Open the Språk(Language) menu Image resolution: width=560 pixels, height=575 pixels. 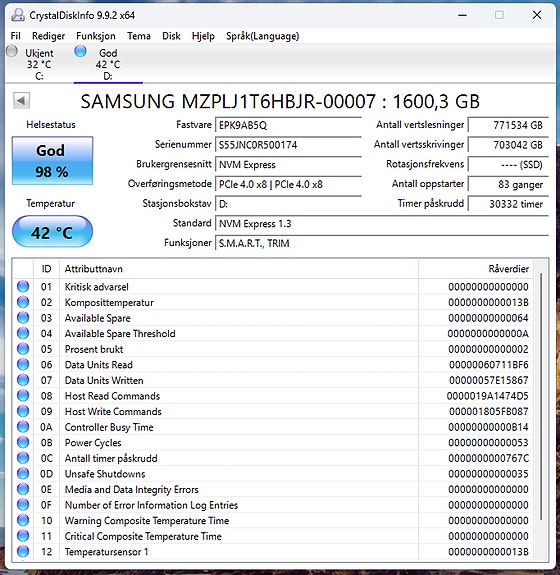(263, 36)
